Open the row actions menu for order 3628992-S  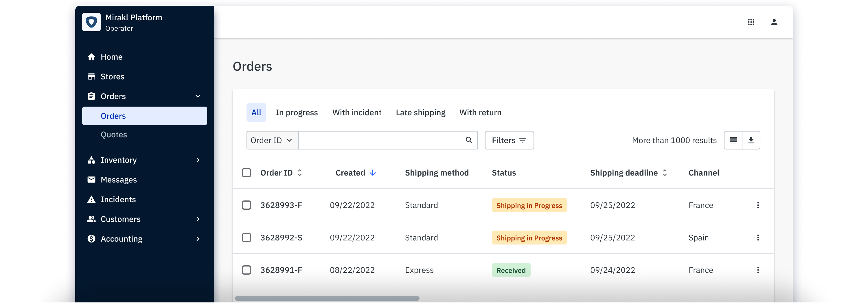click(758, 237)
